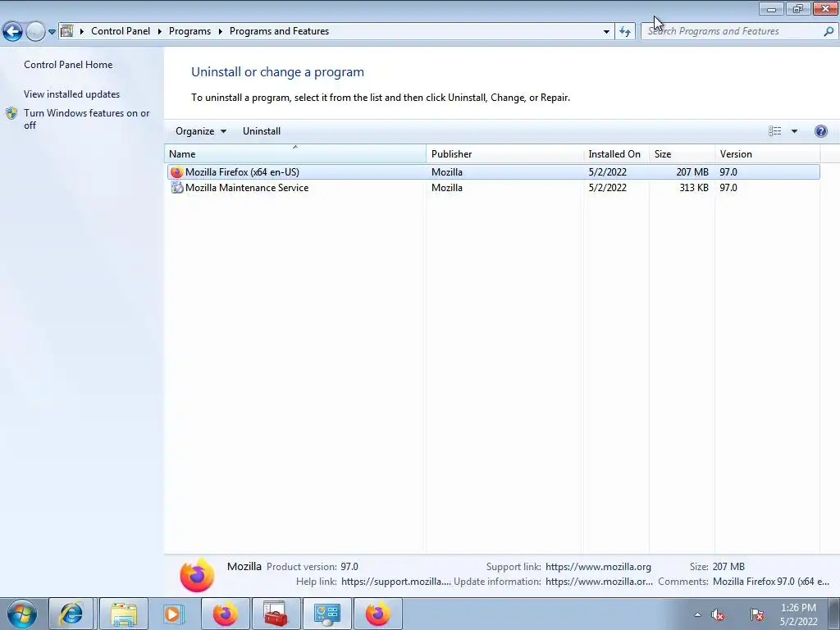Change view using the view icon
This screenshot has height=630, width=840.
[774, 131]
